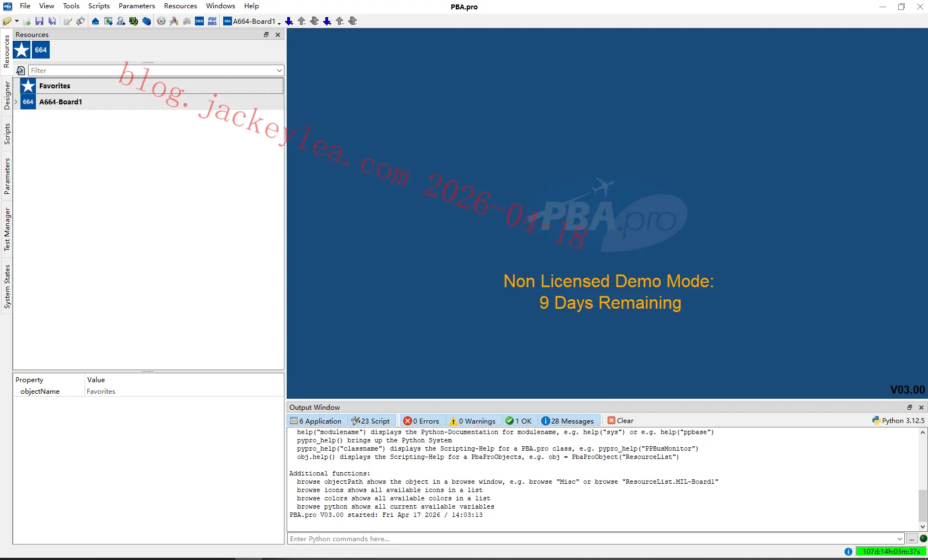This screenshot has width=928, height=560.
Task: Click the 664 icon in Resources panel
Action: pyautogui.click(x=41, y=50)
